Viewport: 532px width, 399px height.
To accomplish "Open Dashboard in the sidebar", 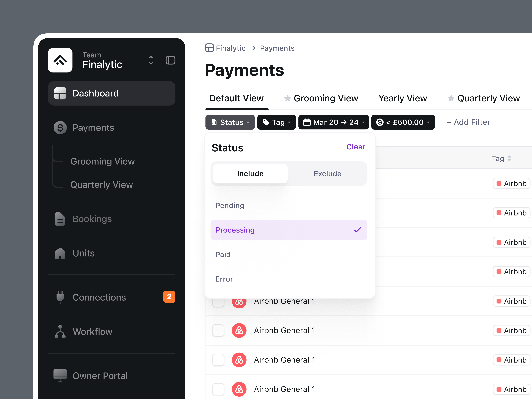I will (112, 93).
